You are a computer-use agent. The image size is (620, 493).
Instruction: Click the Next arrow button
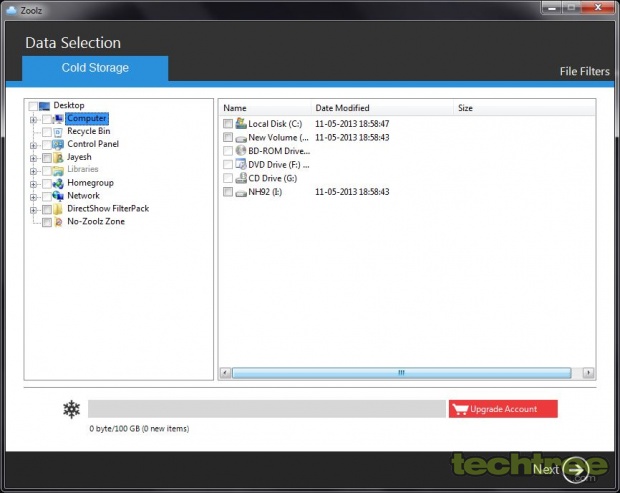(x=576, y=470)
